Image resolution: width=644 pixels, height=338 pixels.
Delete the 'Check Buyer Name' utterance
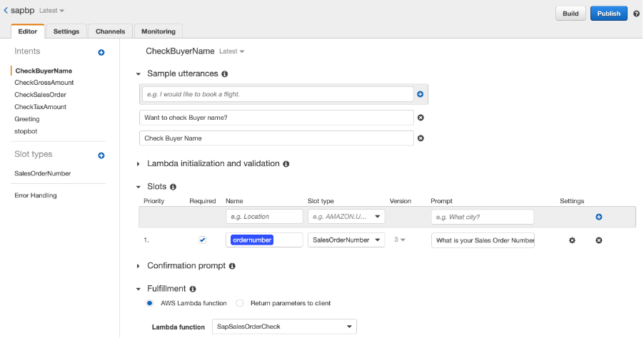coord(421,138)
